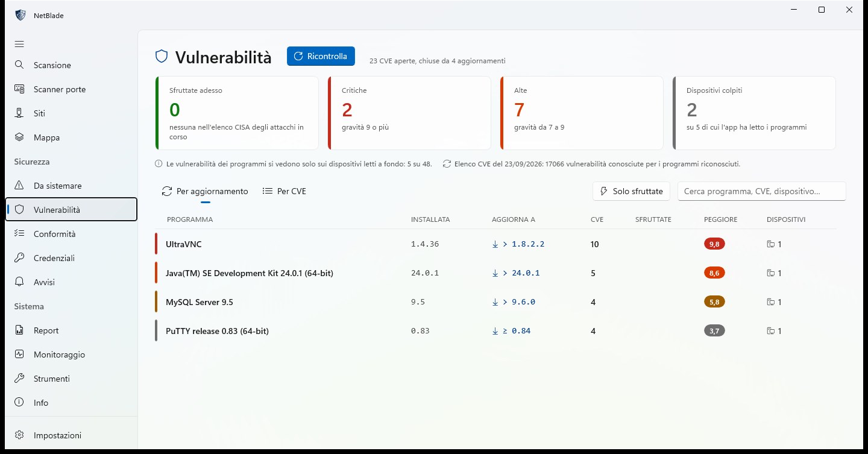Select Vulnerabilità in the sidebar

tap(71, 210)
